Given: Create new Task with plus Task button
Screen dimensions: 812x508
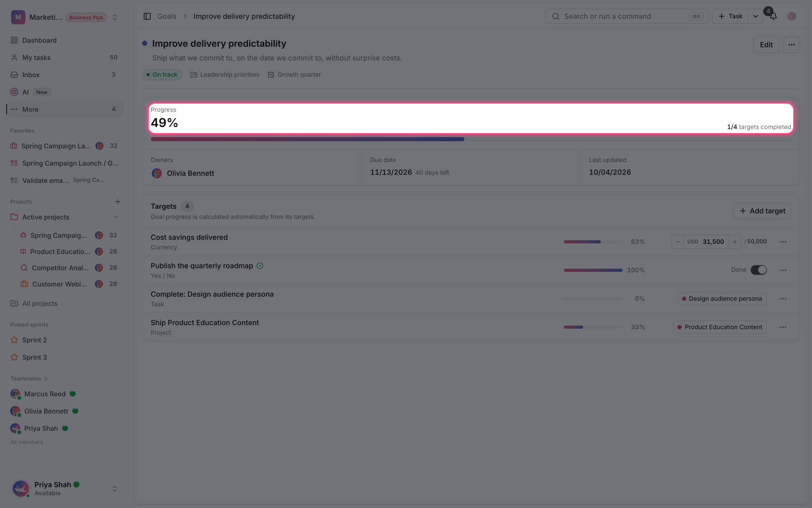Looking at the screenshot, I should pyautogui.click(x=730, y=16).
